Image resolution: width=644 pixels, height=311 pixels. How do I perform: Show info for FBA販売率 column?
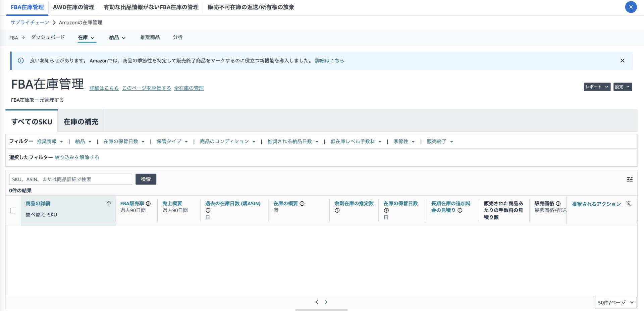click(x=148, y=203)
